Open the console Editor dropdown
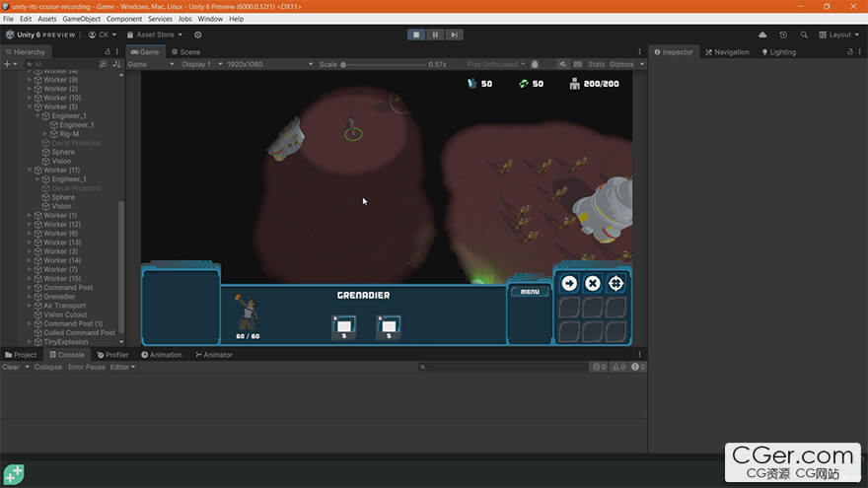The height and width of the screenshot is (488, 868). (x=121, y=367)
